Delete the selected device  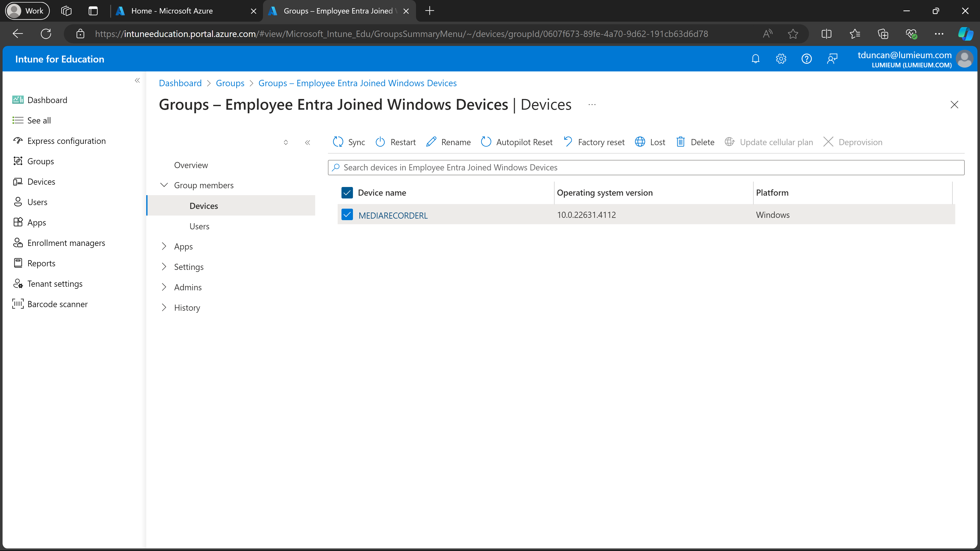coord(695,142)
